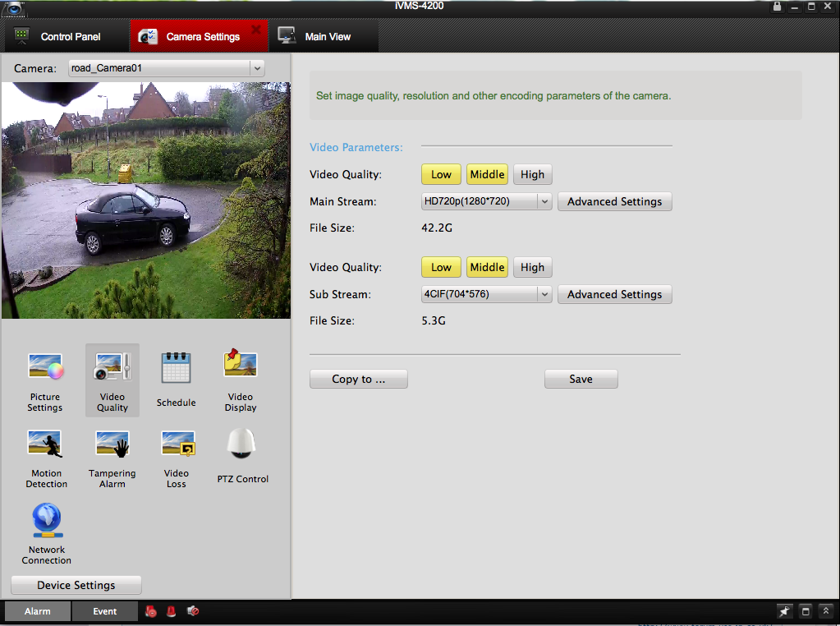Viewport: 840px width, 626px height.
Task: Open the Sub Stream resolution dropdown
Action: [486, 294]
